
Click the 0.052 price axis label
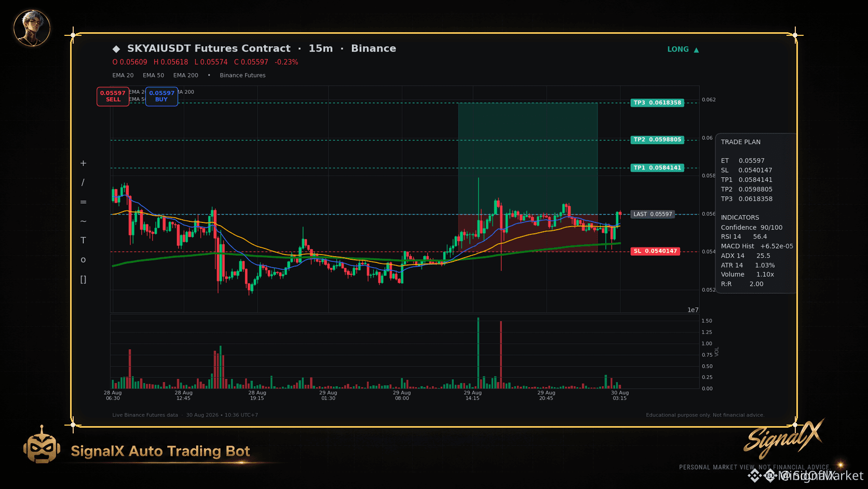point(709,290)
